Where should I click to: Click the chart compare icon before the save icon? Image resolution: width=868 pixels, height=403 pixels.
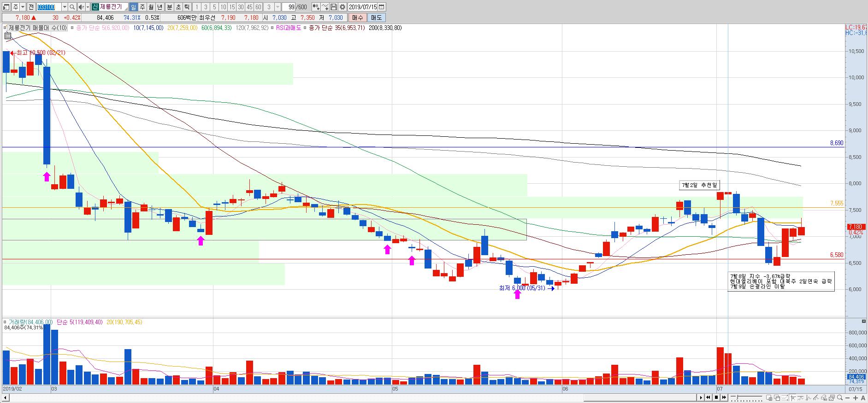316,7
